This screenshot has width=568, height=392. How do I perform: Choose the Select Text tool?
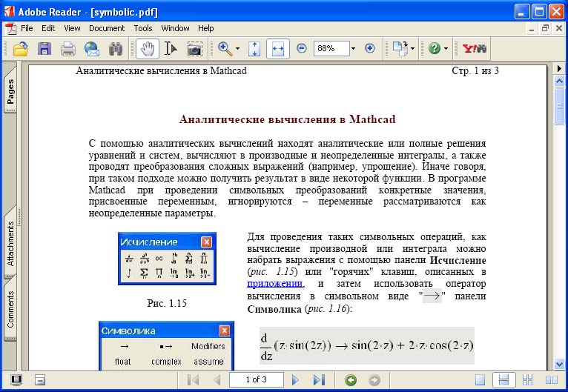[x=171, y=48]
